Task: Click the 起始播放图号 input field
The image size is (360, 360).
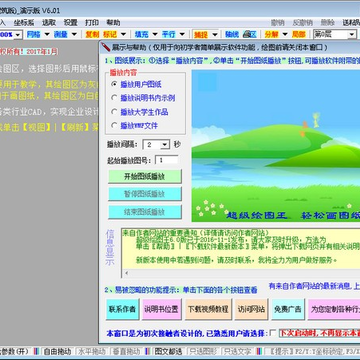Action: (x=167, y=160)
